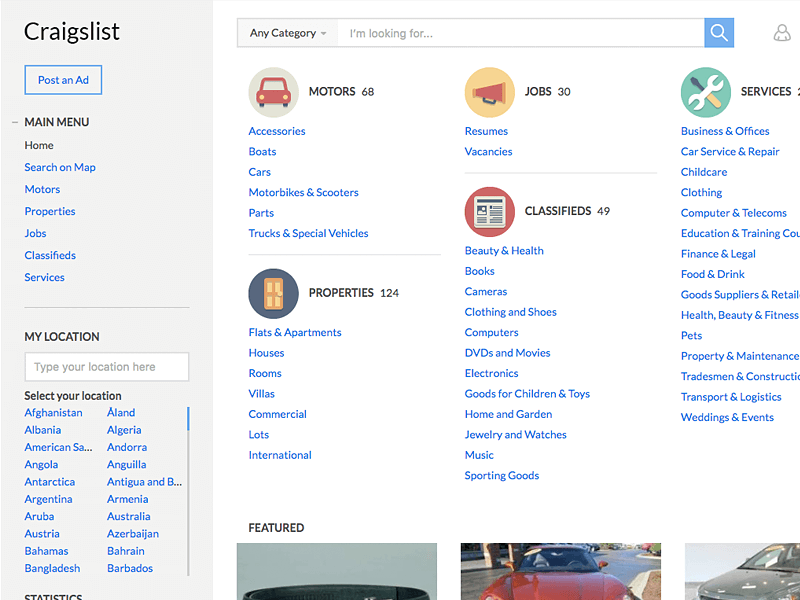Open Jewelry and Watches link
Image resolution: width=800 pixels, height=600 pixels.
516,434
